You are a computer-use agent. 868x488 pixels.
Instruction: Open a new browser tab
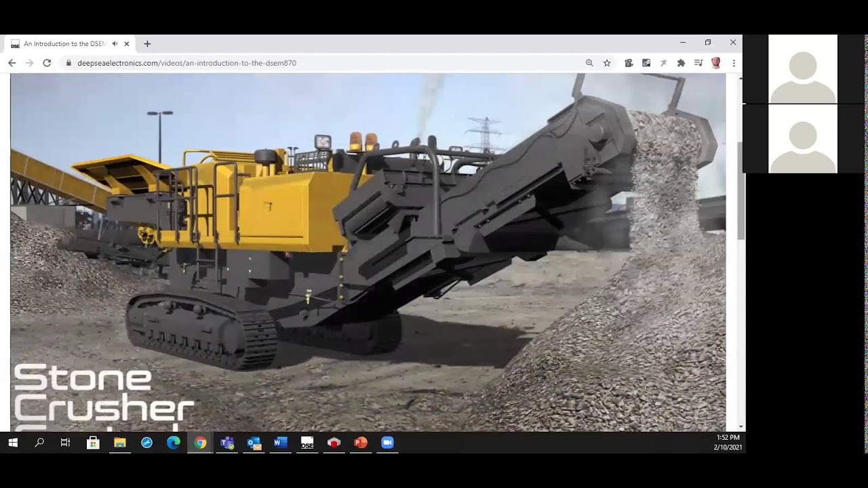pyautogui.click(x=147, y=44)
